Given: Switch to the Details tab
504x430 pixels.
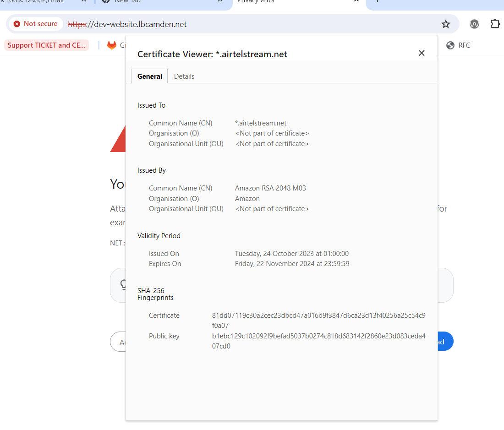Looking at the screenshot, I should [184, 76].
